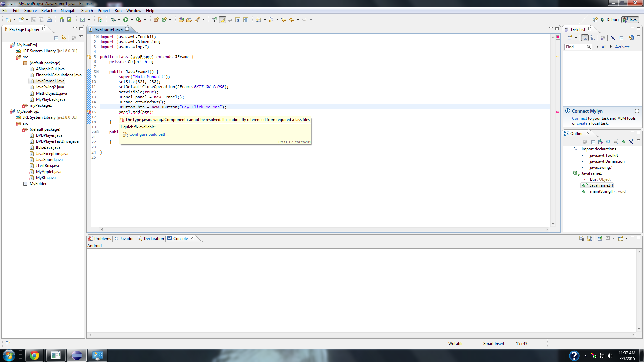Open the Navigate menu
This screenshot has width=644, height=362.
coord(68,11)
